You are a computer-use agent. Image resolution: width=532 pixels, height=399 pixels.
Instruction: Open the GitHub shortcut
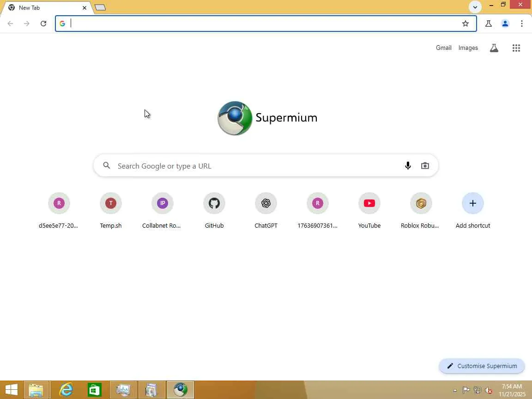click(x=214, y=211)
